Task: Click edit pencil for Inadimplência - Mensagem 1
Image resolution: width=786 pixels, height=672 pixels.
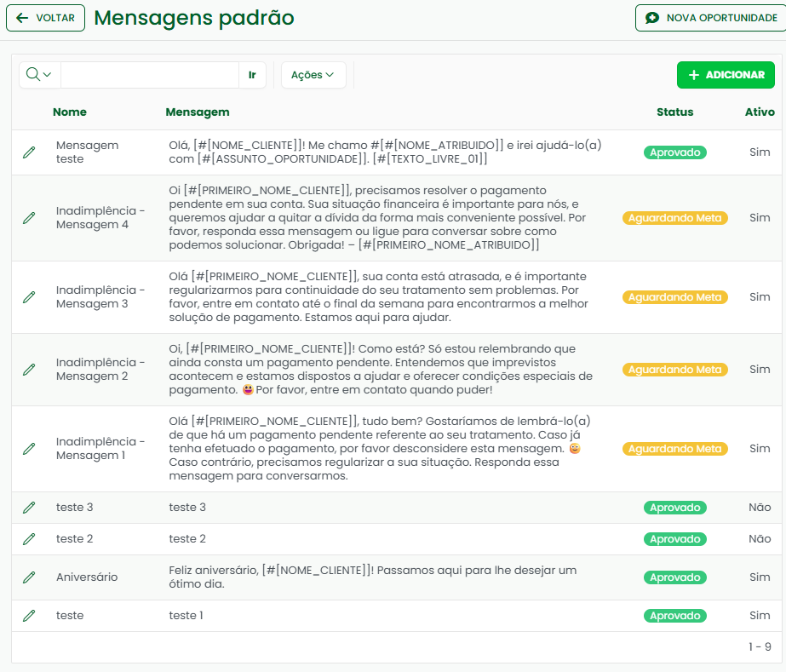Action: (29, 449)
